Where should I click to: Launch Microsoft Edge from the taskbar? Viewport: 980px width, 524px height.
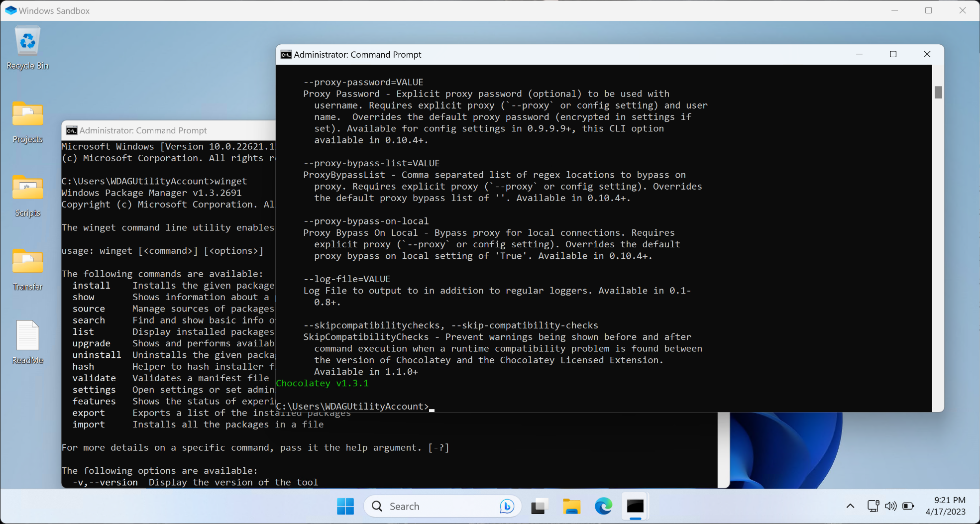(604, 507)
